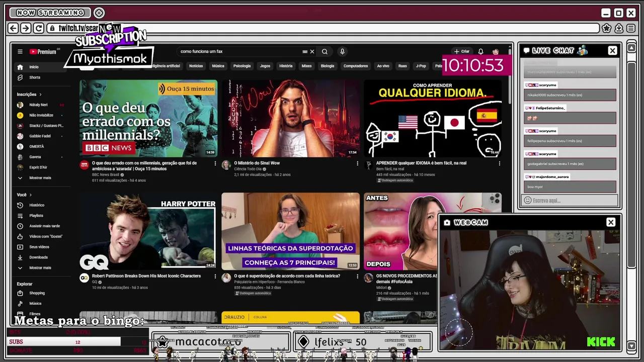This screenshot has height=362, width=644.
Task: Click the twitch.tv address bar
Action: coord(322,28)
